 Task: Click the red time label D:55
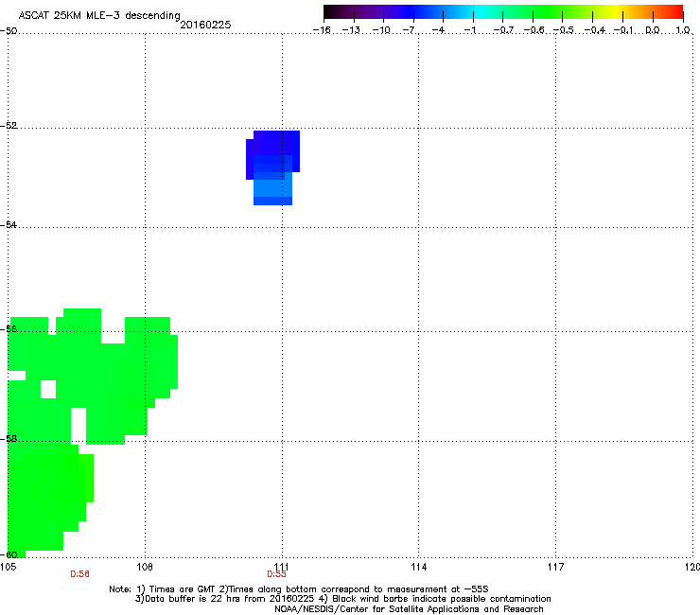276,574
